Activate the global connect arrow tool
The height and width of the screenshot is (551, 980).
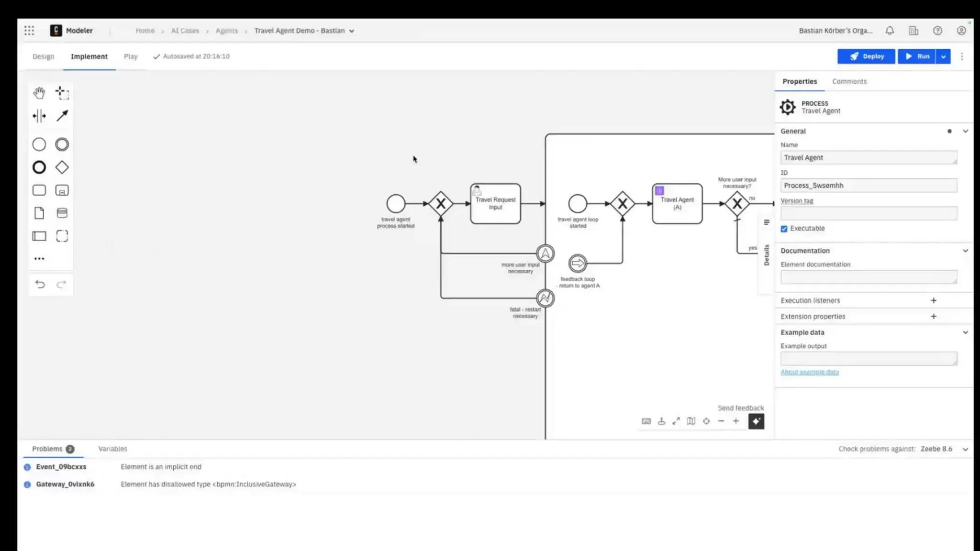tap(62, 116)
